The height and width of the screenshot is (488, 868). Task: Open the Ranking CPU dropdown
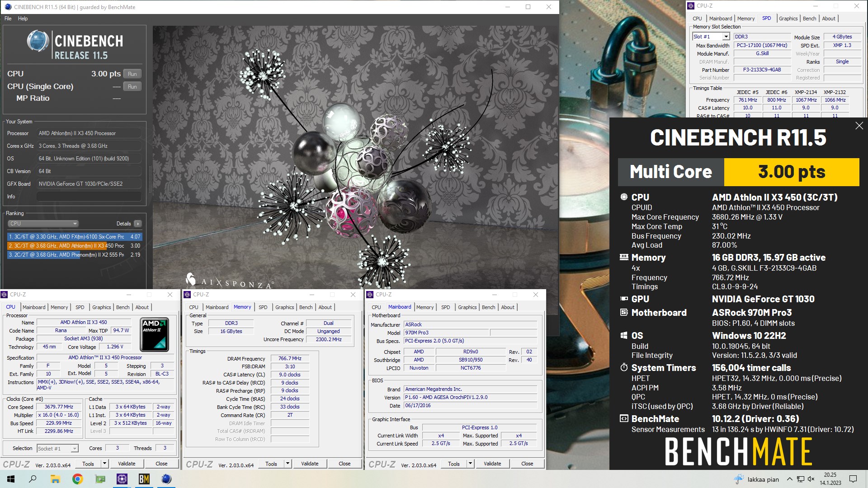pyautogui.click(x=43, y=224)
